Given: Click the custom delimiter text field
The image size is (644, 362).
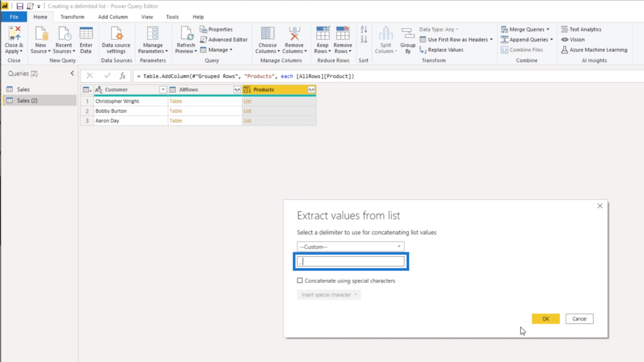Looking at the screenshot, I should point(351,261).
